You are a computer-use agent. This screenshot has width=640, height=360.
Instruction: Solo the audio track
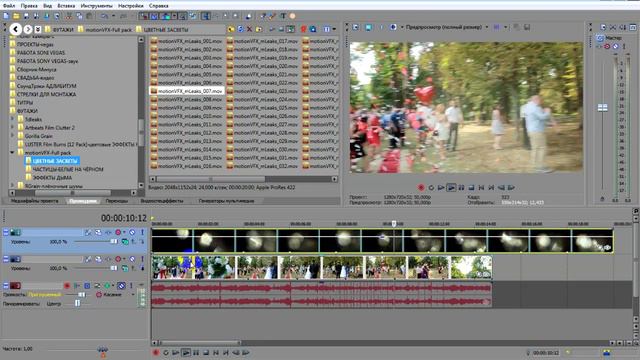[x=131, y=285]
